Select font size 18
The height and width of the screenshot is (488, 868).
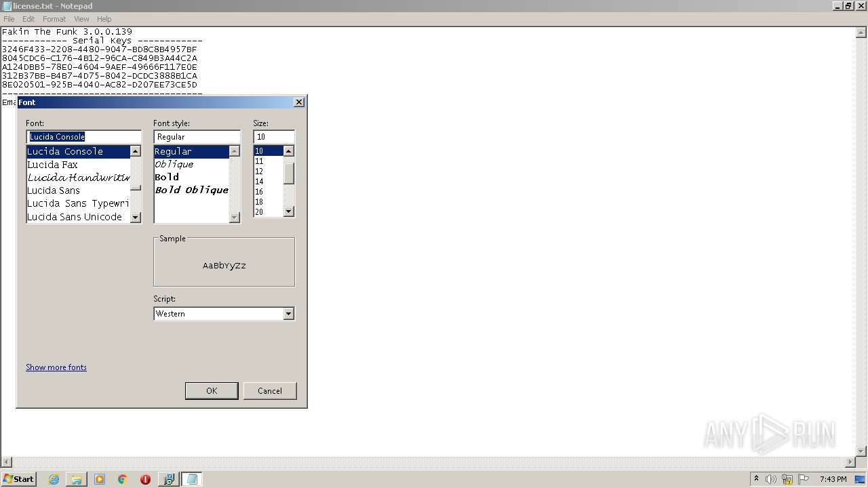pyautogui.click(x=268, y=202)
